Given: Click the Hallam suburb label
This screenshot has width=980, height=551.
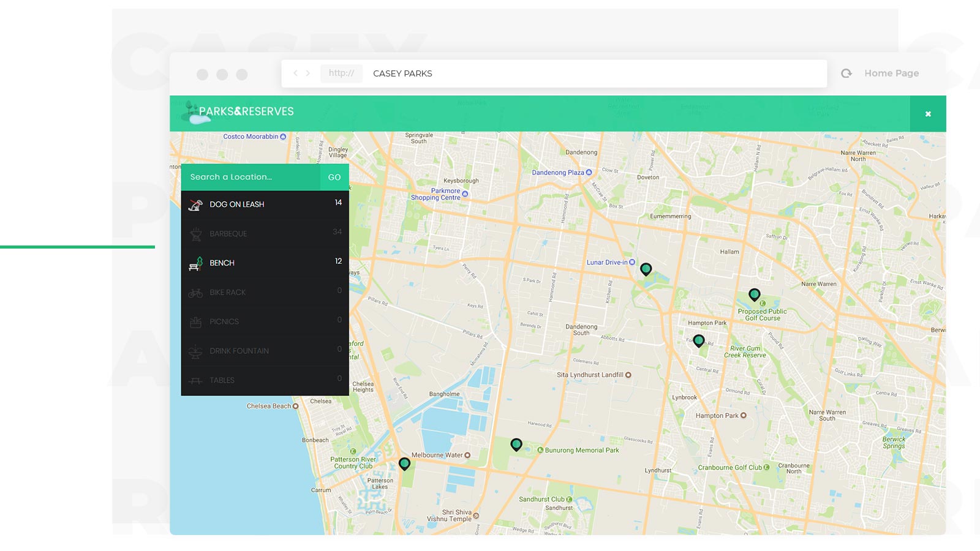Looking at the screenshot, I should pyautogui.click(x=729, y=252).
